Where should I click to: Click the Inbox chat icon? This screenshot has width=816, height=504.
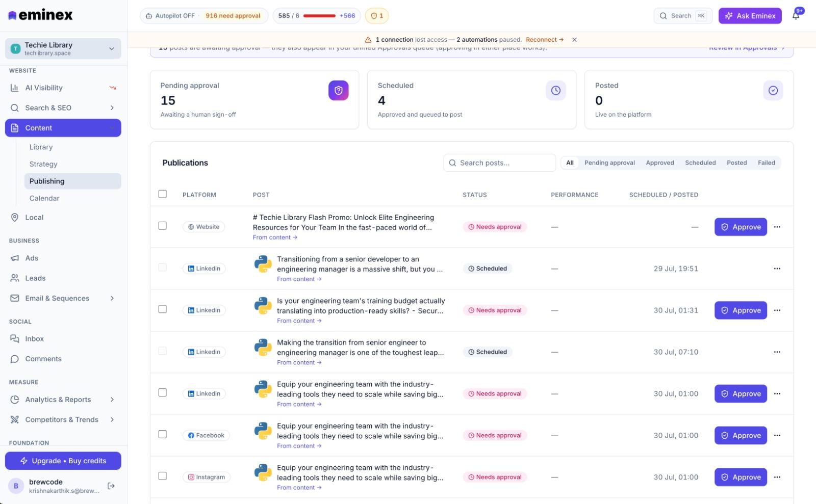tap(14, 338)
